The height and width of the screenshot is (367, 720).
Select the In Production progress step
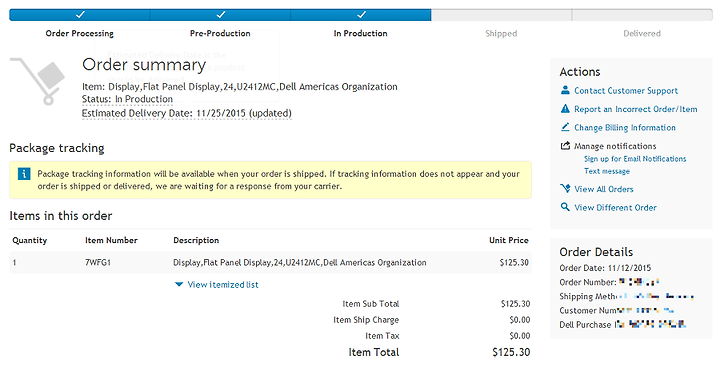pyautogui.click(x=360, y=33)
